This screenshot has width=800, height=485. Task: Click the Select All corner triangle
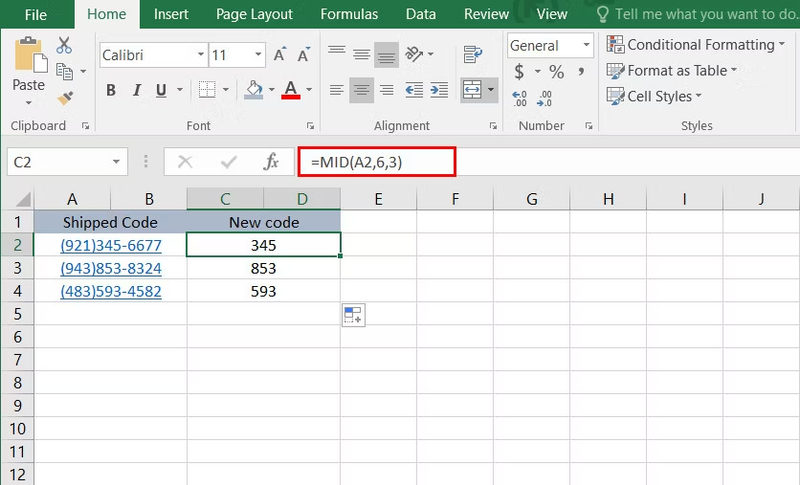(x=22, y=199)
